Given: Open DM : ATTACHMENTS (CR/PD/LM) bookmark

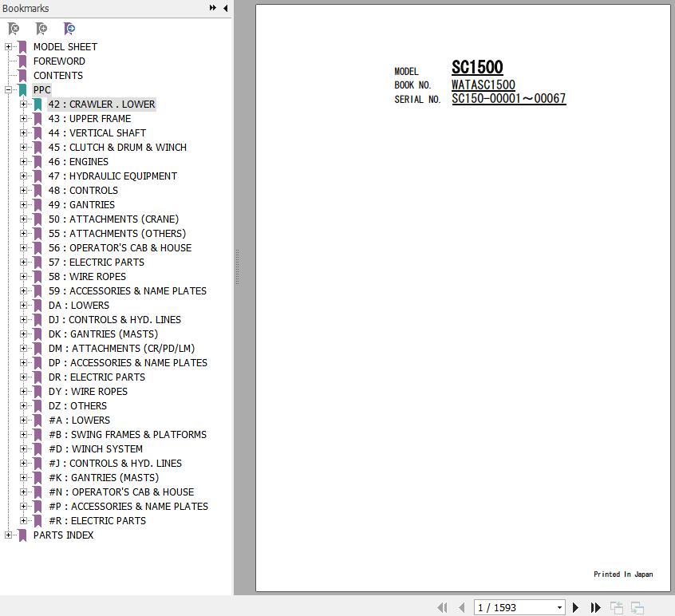Looking at the screenshot, I should (121, 348).
